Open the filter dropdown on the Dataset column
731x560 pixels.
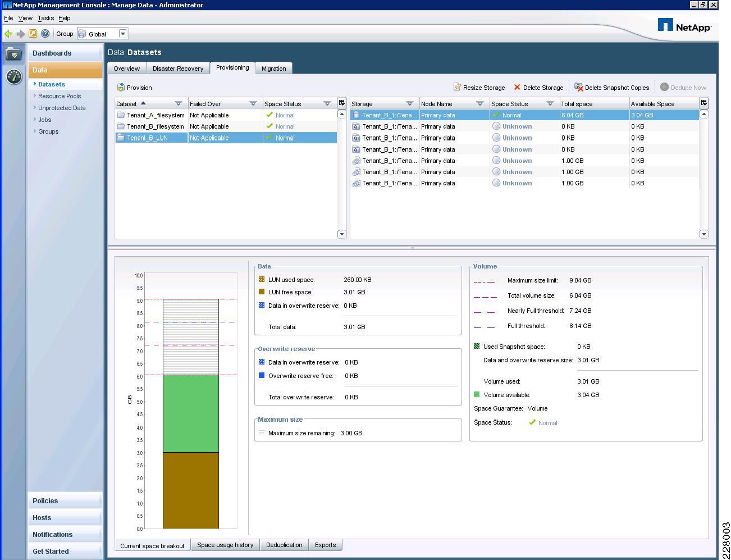178,103
